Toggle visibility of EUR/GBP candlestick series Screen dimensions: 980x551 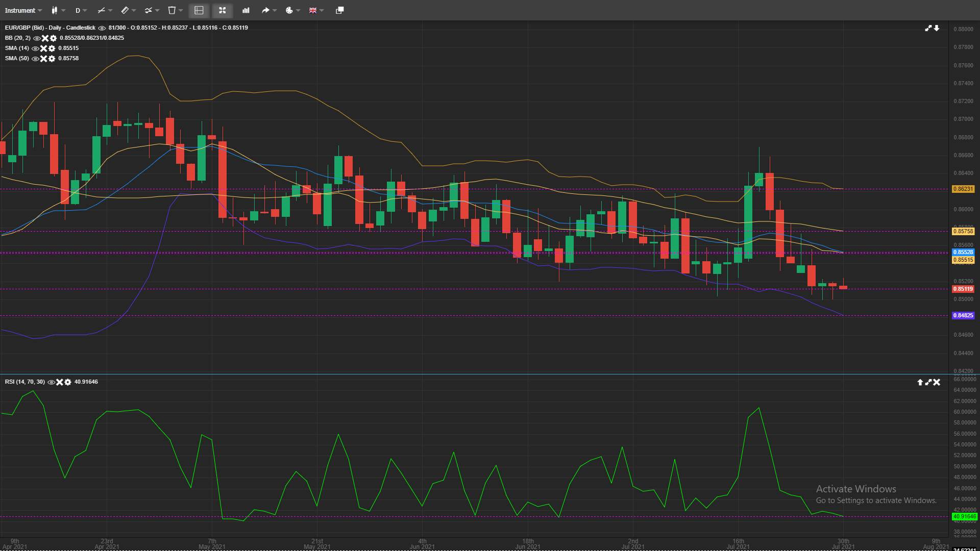click(102, 28)
